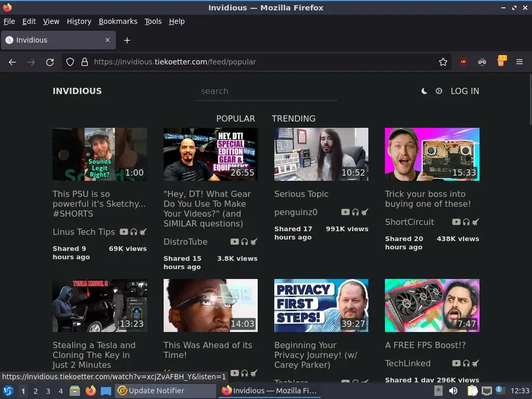Image resolution: width=532 pixels, height=399 pixels.
Task: Open the View menu
Action: click(51, 21)
